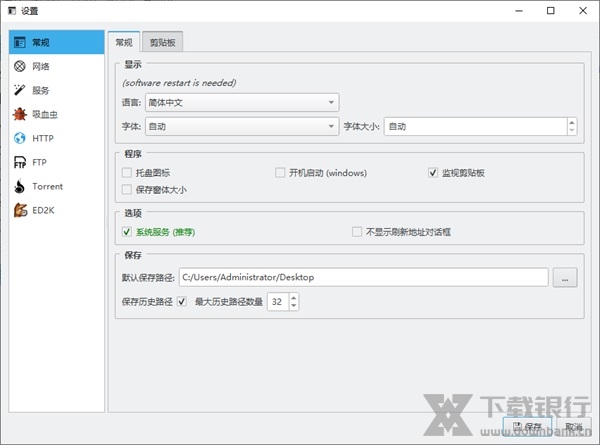
Task: Open the 字体 dropdown set to 自动
Action: pyautogui.click(x=242, y=126)
